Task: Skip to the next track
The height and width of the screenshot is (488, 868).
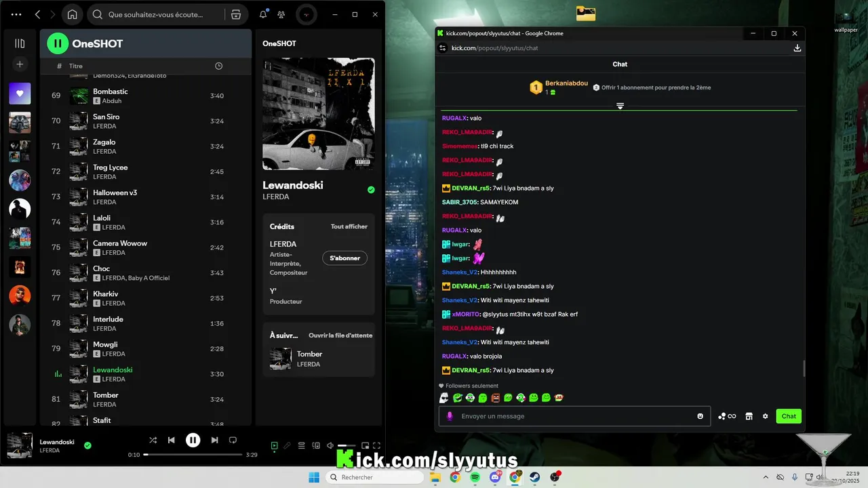Action: tap(214, 440)
